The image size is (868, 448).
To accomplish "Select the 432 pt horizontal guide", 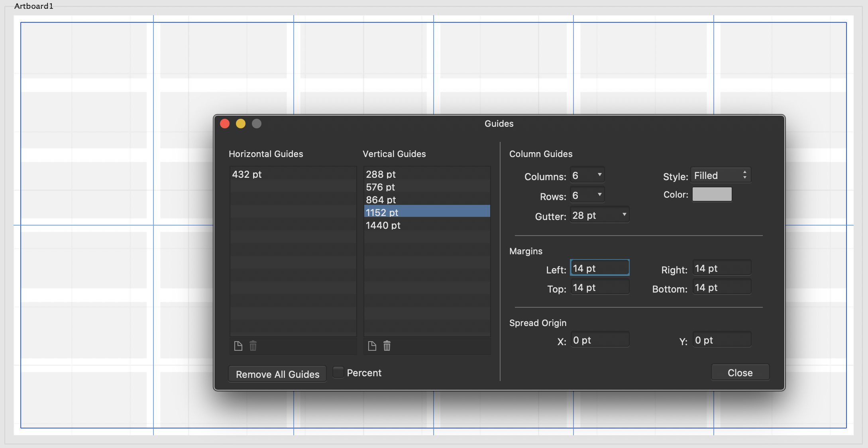I will coord(293,174).
